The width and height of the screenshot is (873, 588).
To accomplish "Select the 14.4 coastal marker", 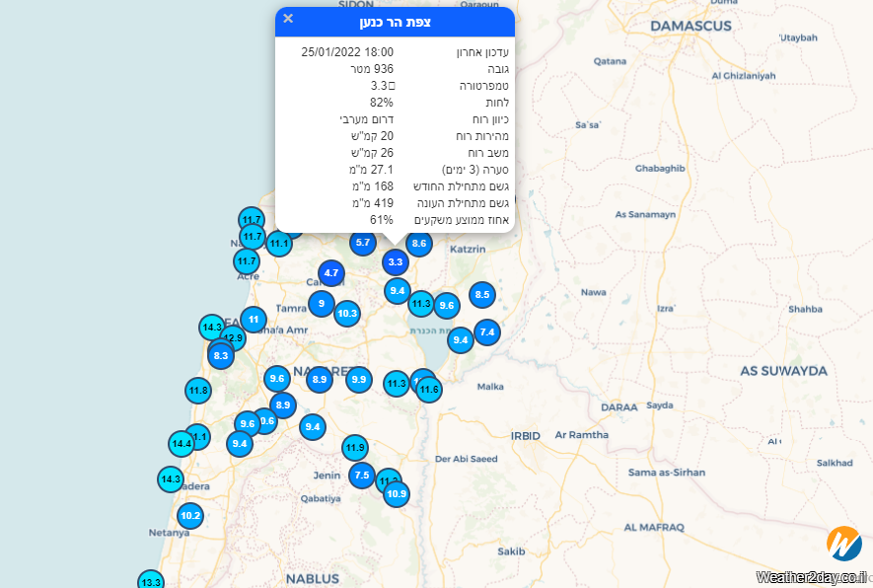I will (x=182, y=444).
